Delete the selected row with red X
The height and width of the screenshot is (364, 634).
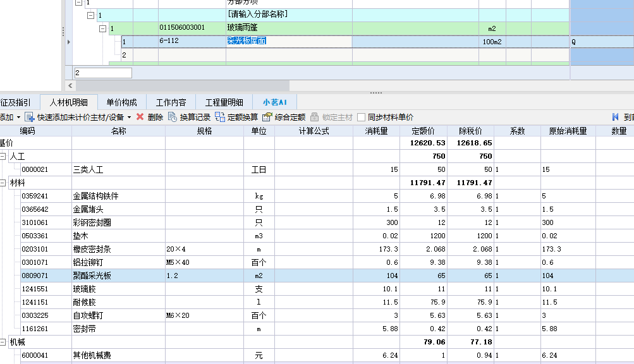tap(140, 117)
